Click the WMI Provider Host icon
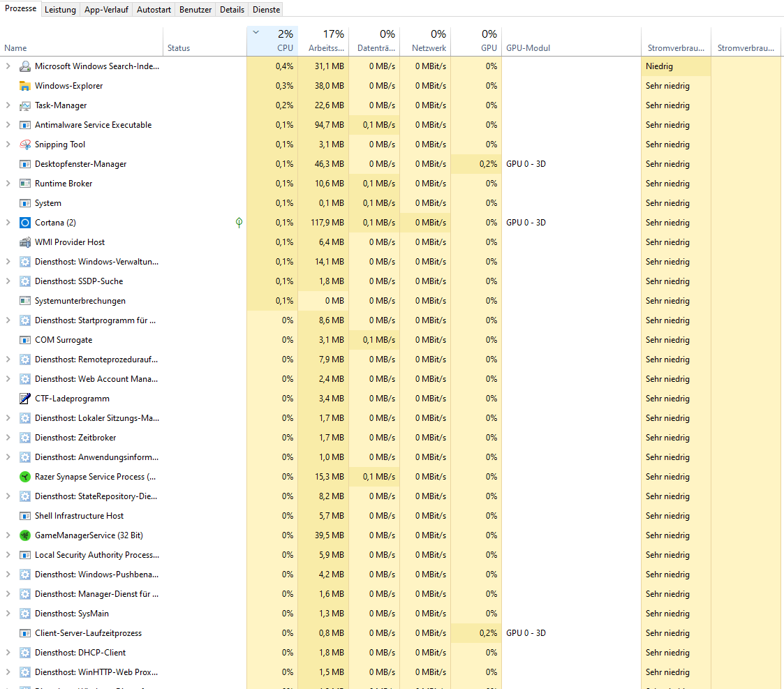 pos(25,242)
